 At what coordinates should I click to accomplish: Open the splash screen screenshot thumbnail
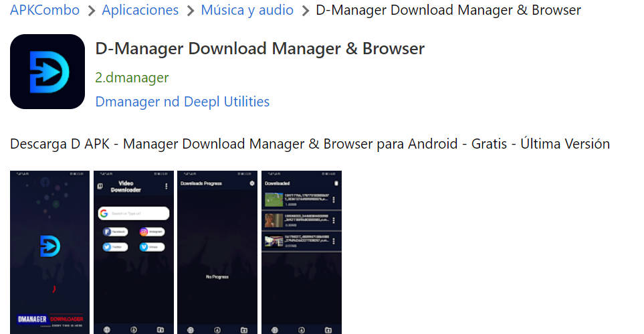coord(49,252)
